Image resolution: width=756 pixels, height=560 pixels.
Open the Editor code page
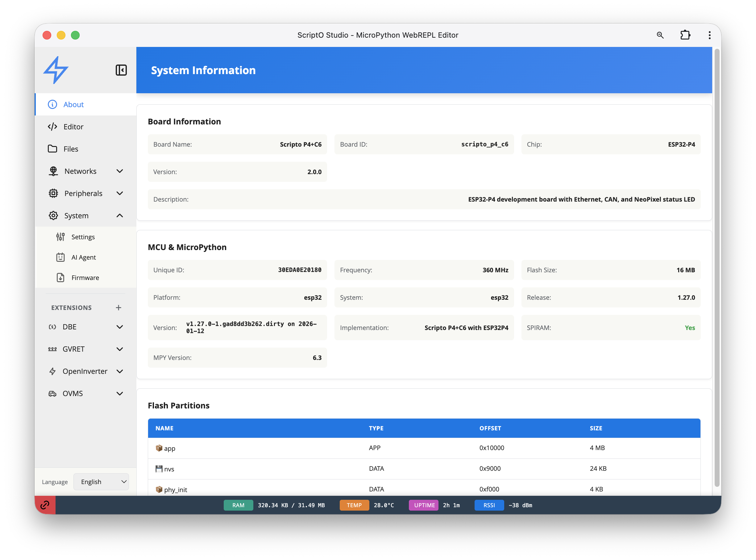[73, 127]
